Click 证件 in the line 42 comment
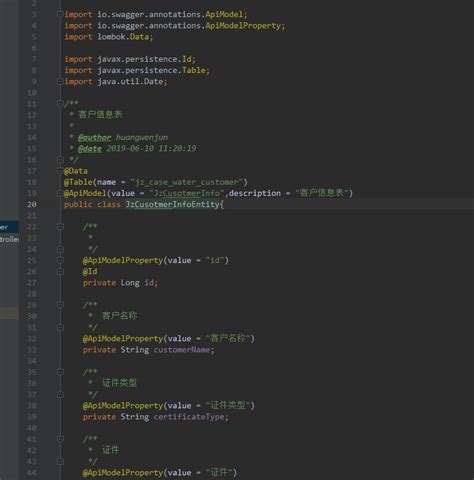Screen dimensions: 474x480 [110, 450]
